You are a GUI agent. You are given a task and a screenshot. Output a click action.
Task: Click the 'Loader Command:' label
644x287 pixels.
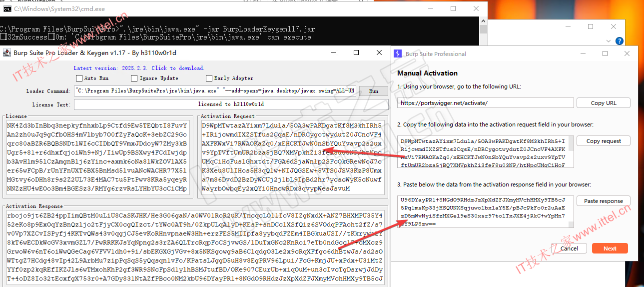48,91
